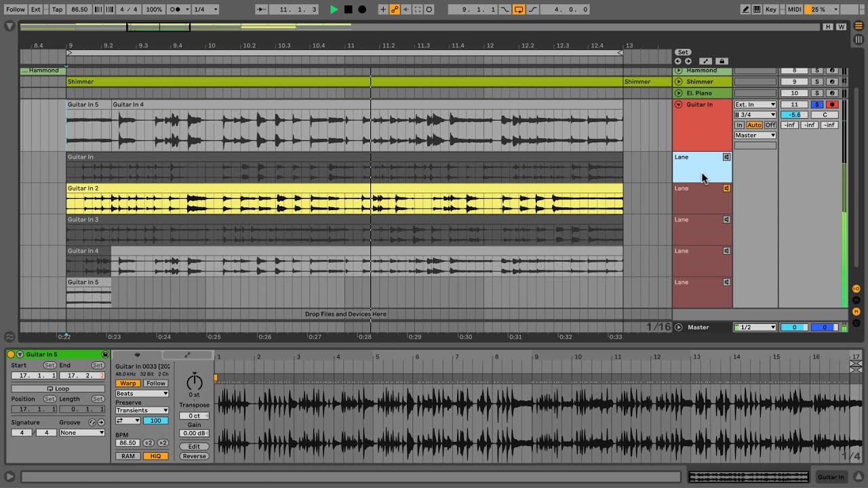This screenshot has height=488, width=868.
Task: Toggle the Computer MIDI Keyboard icon
Action: click(757, 9)
